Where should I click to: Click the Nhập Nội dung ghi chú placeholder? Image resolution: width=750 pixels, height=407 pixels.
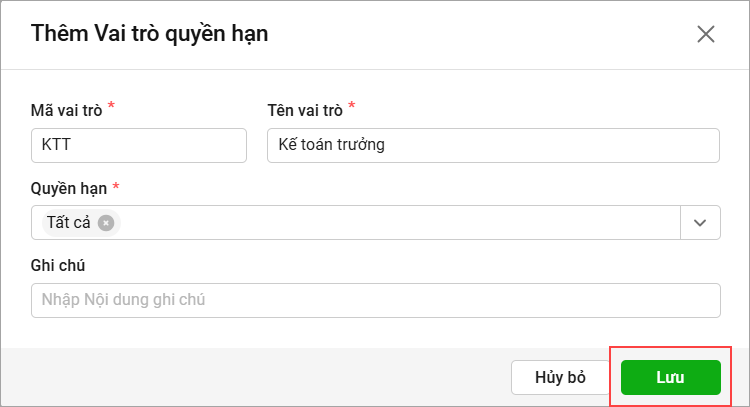point(123,300)
